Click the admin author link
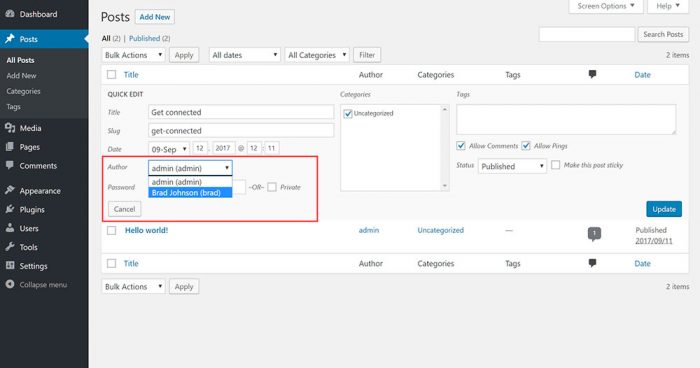 coord(369,230)
